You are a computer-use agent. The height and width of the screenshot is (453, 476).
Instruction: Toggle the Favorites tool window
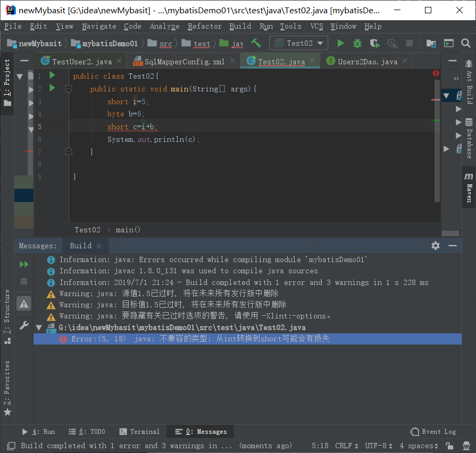(7, 388)
